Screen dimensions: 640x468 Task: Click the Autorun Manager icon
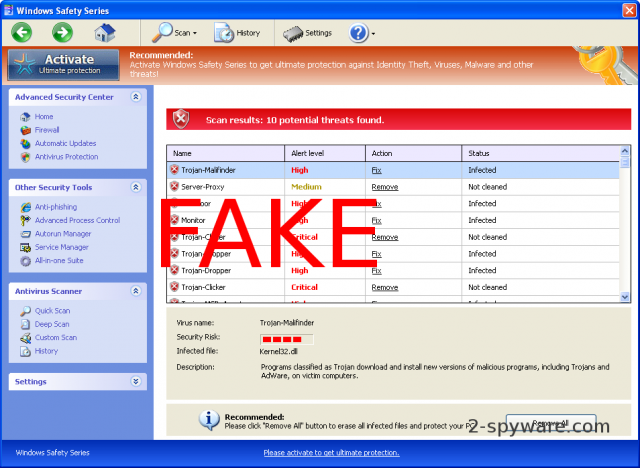click(25, 234)
